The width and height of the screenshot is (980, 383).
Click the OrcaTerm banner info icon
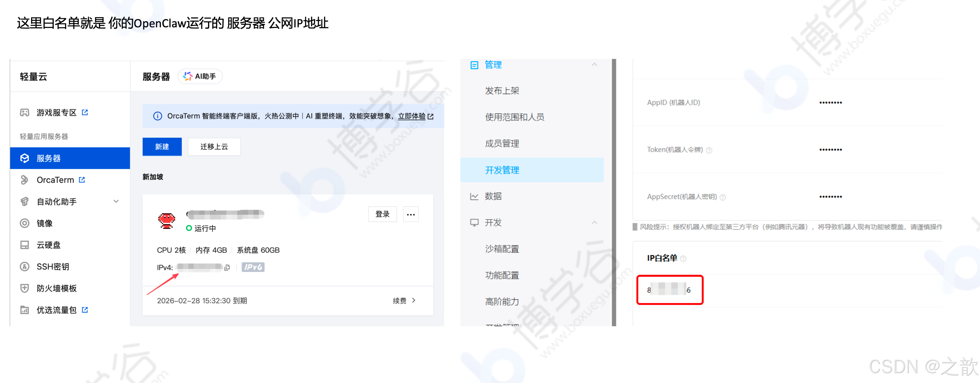click(x=157, y=116)
